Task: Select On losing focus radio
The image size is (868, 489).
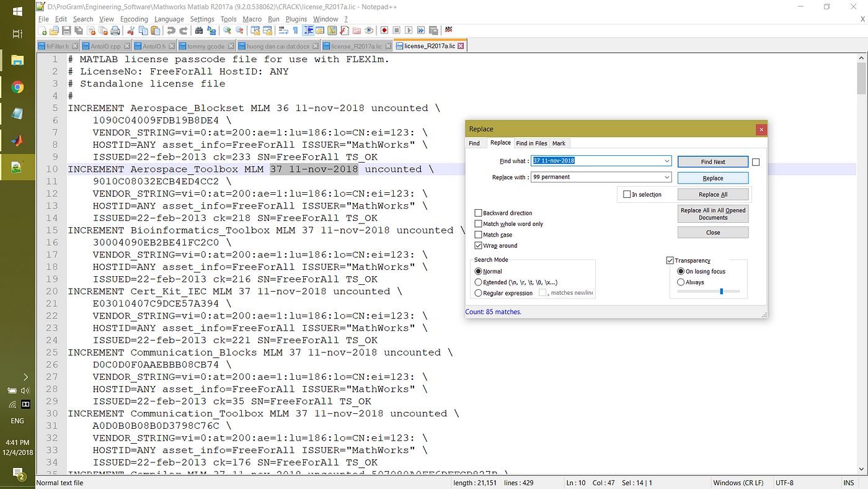Action: coord(681,271)
